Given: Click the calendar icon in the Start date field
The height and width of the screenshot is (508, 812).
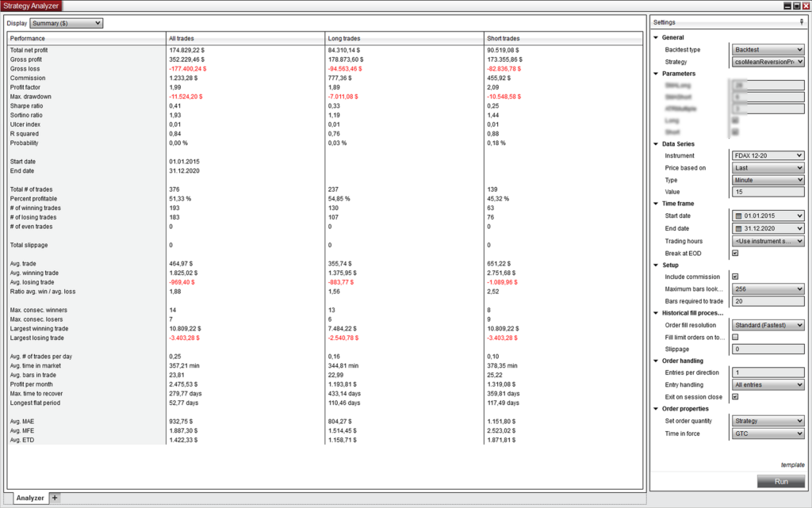Looking at the screenshot, I should (739, 216).
